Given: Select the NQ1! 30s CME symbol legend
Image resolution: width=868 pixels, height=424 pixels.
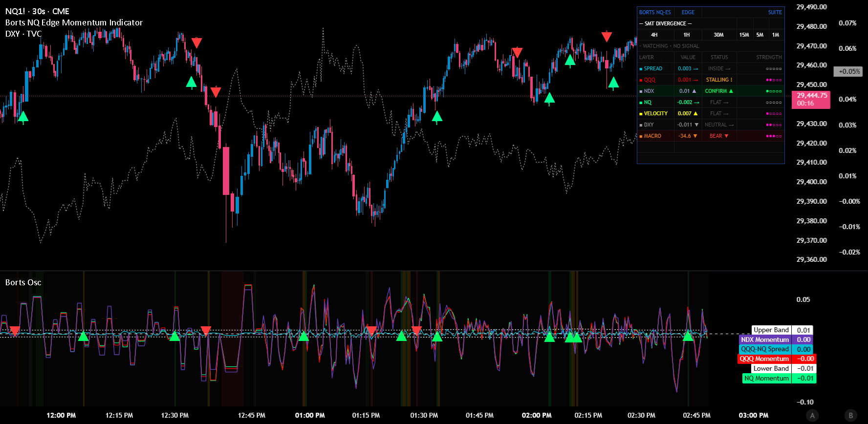Looking at the screenshot, I should click(x=37, y=11).
